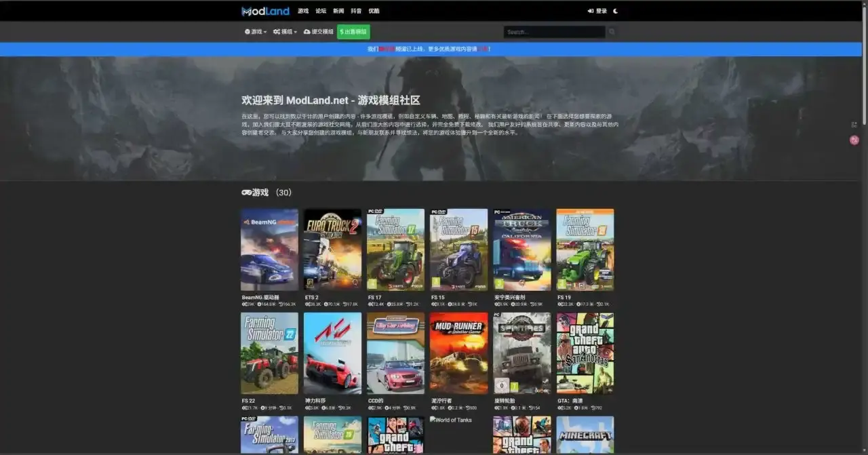Click the FS 22 title text
Viewport: 868px width, 455px height.
(249, 401)
